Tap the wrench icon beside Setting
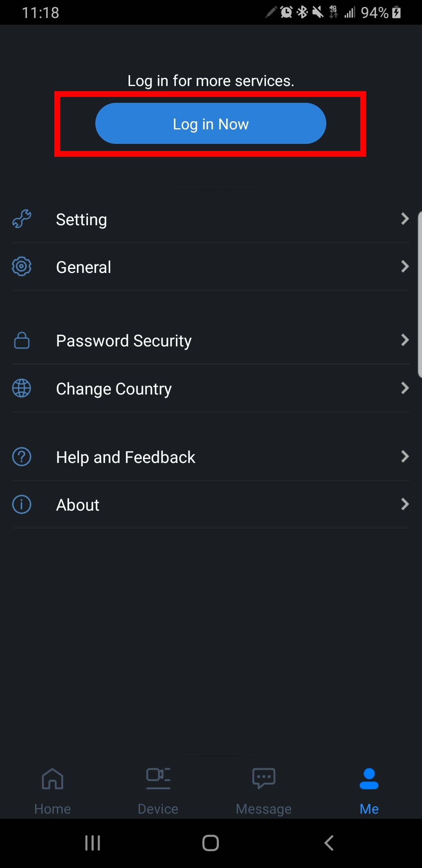The width and height of the screenshot is (422, 868). (x=22, y=219)
